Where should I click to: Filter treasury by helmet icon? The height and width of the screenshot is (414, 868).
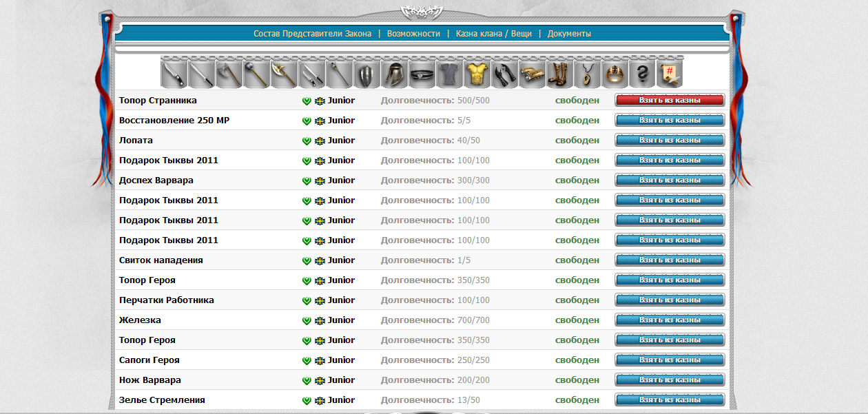point(395,73)
